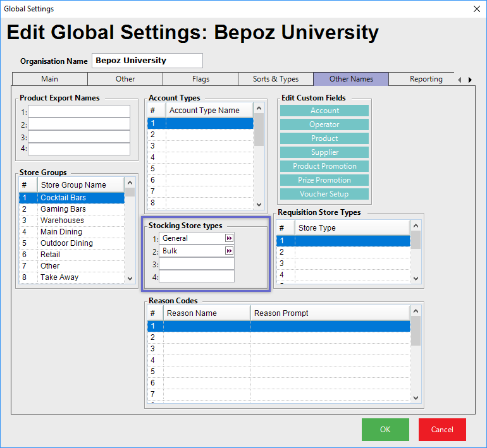Click the first Product Export Names field
This screenshot has width=487, height=448.
79,111
